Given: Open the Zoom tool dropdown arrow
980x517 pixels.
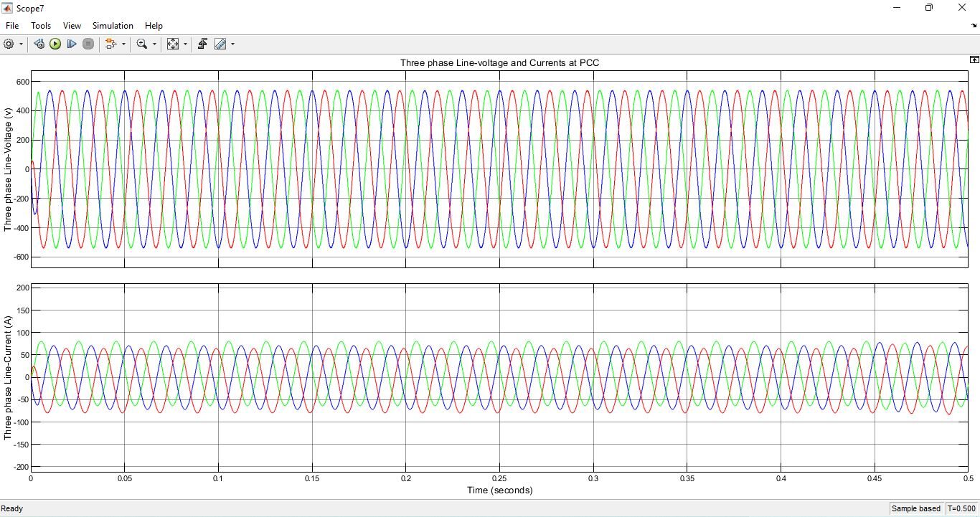Looking at the screenshot, I should (154, 44).
